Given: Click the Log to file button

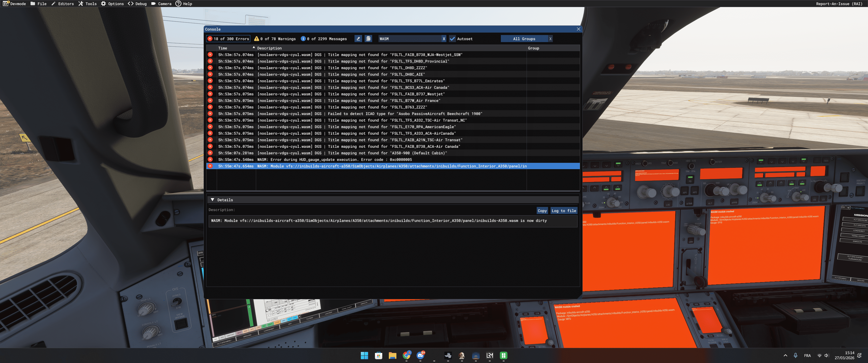Looking at the screenshot, I should click(x=563, y=211).
